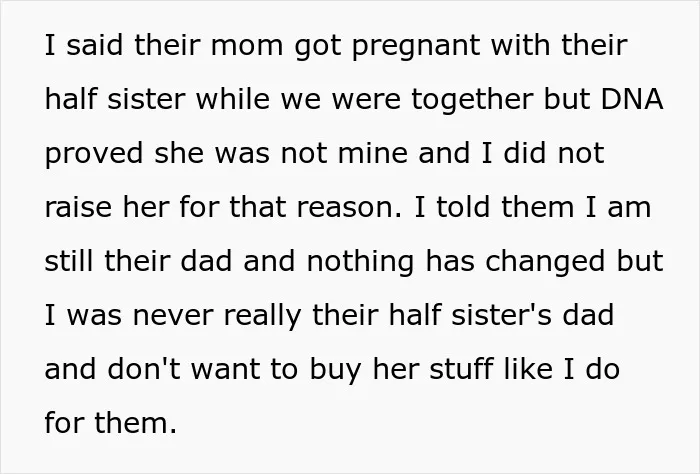Screen dimensions: 700x474
Task: Click on the word "while"
Action: tap(233, 99)
